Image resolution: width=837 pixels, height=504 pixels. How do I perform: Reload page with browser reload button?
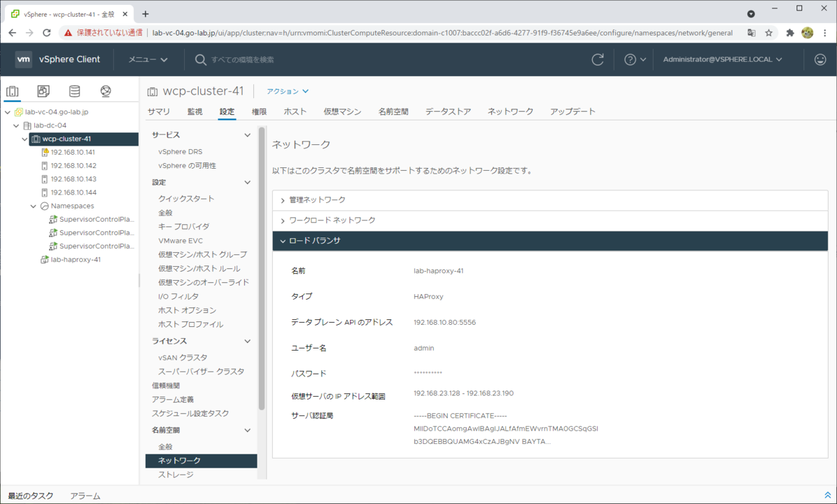point(47,32)
